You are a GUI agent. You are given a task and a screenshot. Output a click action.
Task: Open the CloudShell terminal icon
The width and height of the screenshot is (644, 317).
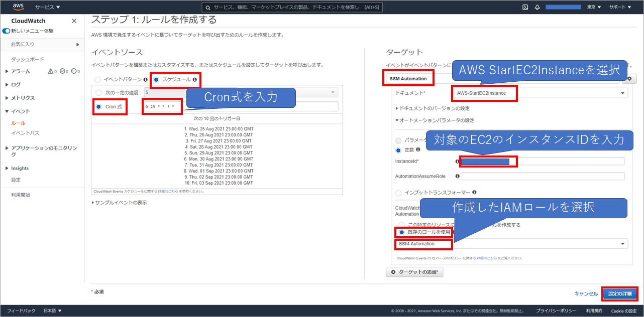coord(525,7)
